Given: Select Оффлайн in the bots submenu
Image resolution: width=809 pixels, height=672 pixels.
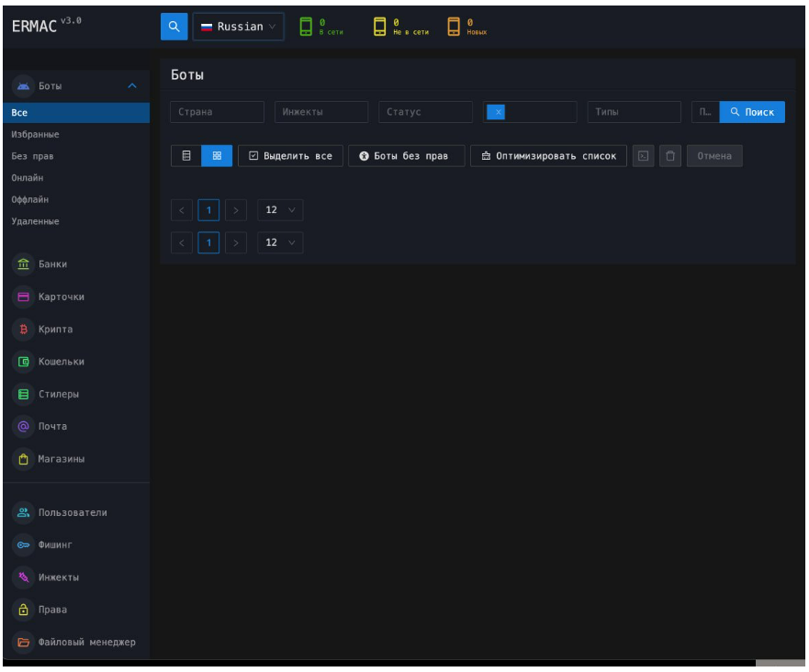Looking at the screenshot, I should click(x=30, y=199).
